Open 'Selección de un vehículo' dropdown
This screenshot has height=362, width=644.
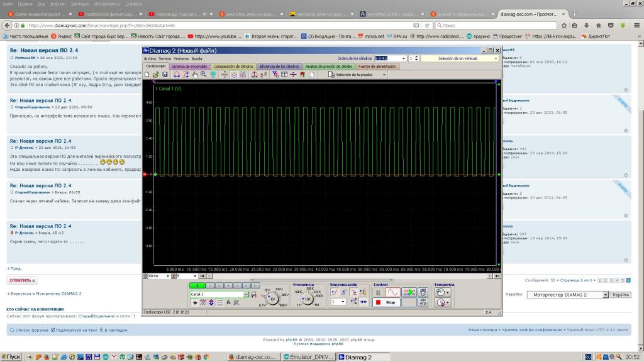(x=496, y=58)
